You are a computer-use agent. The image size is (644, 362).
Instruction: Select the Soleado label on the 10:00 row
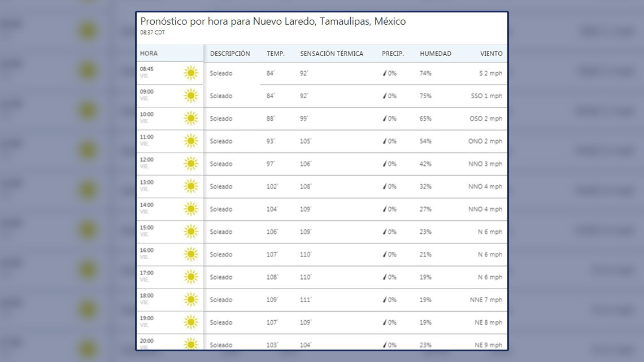[223, 118]
